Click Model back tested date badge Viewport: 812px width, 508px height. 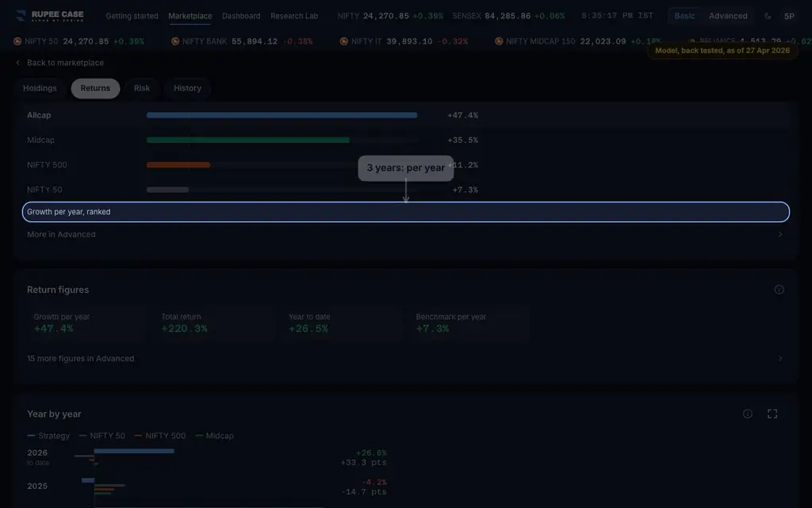click(x=722, y=51)
